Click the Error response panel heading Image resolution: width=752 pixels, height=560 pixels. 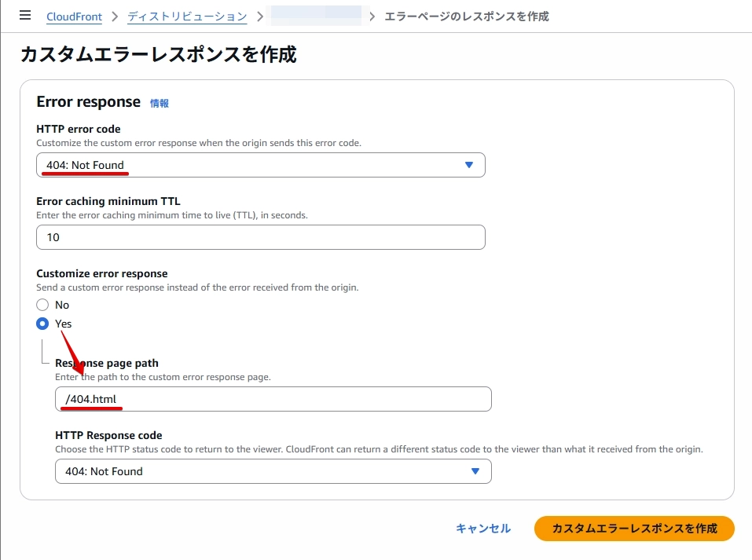[86, 101]
